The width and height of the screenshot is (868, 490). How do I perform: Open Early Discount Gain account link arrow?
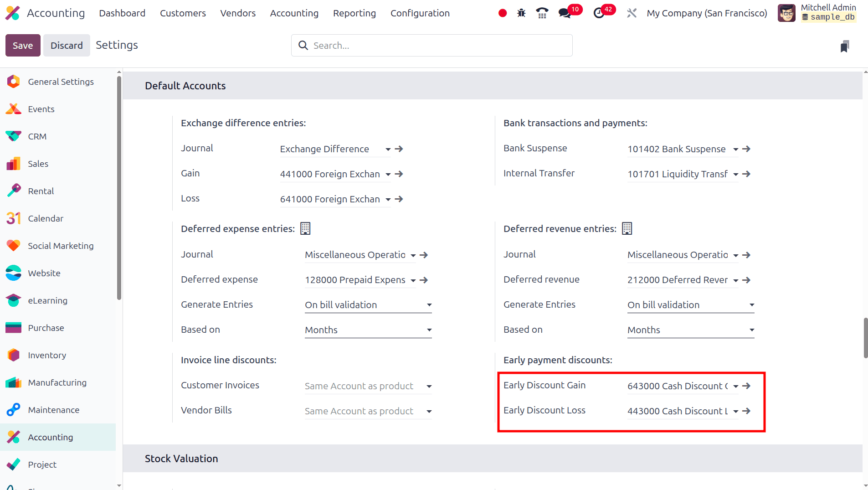coord(746,386)
